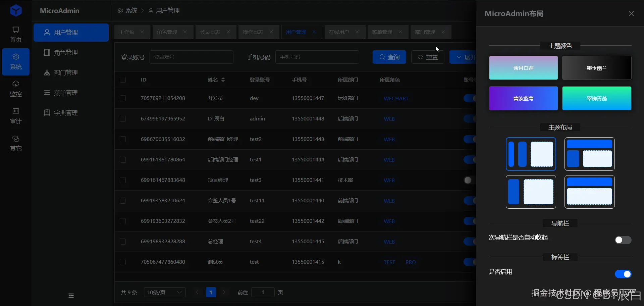The height and width of the screenshot is (306, 644).
Task: Click the 前往 page number input
Action: [x=263, y=292]
